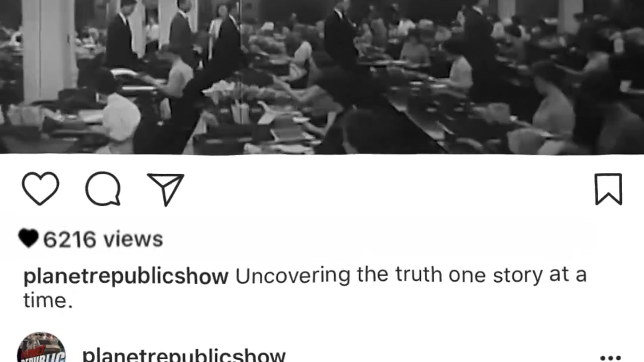Click the number 6216 in view count

(x=70, y=239)
